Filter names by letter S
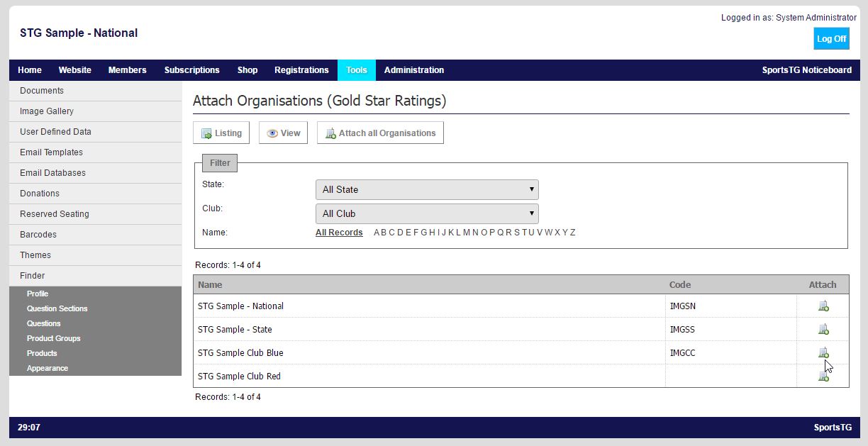 [x=517, y=233]
